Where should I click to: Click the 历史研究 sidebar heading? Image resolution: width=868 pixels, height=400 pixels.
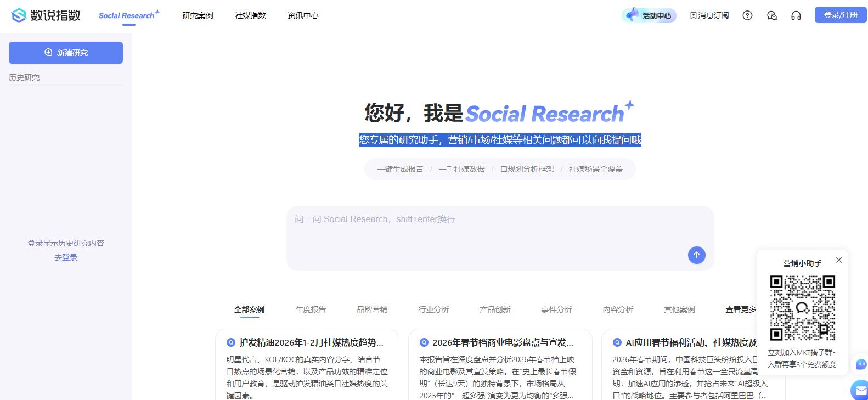[24, 77]
